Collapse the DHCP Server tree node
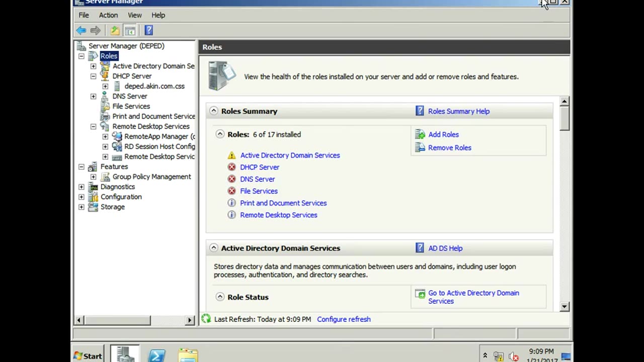 [93, 76]
